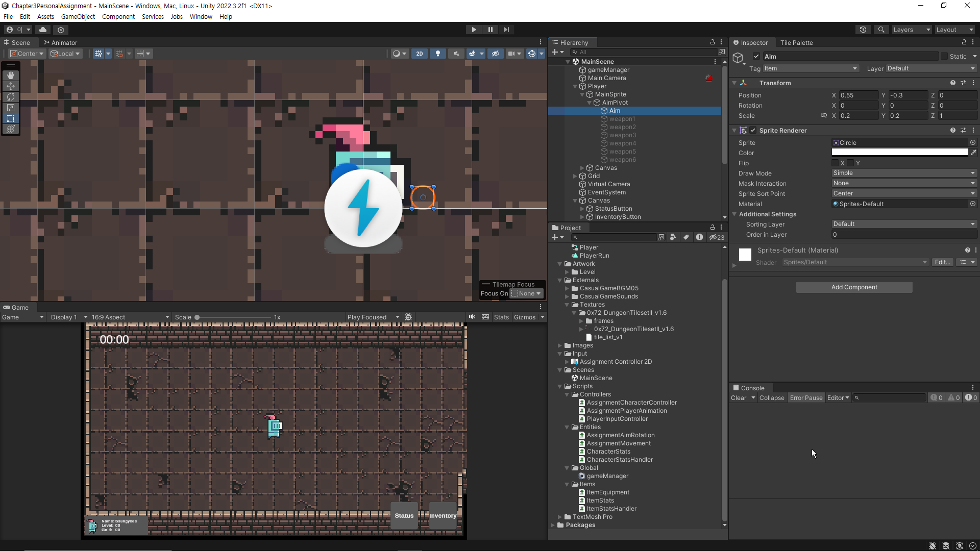Open Draw Mode dropdown set to Simple
Image resolution: width=980 pixels, height=551 pixels.
tap(904, 173)
